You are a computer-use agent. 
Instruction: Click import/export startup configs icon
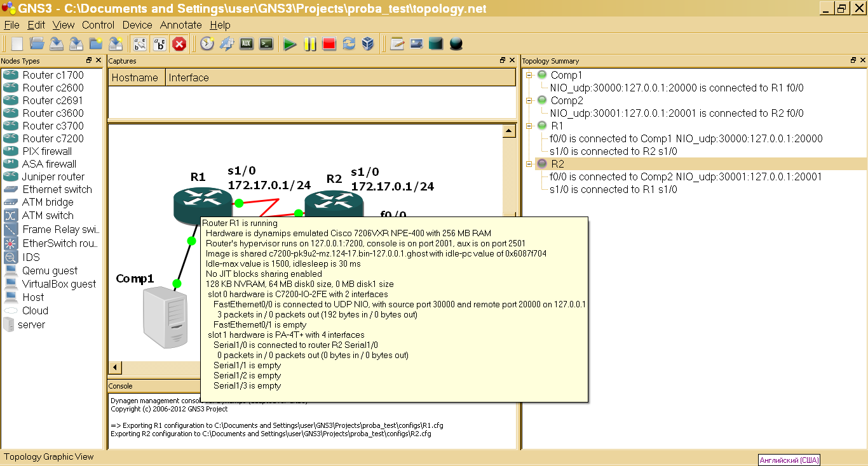[227, 44]
